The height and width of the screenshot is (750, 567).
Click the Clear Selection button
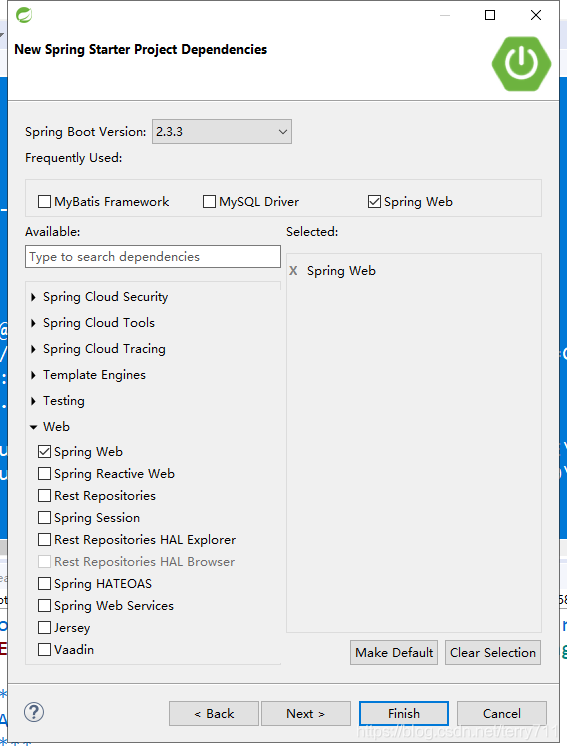(493, 652)
